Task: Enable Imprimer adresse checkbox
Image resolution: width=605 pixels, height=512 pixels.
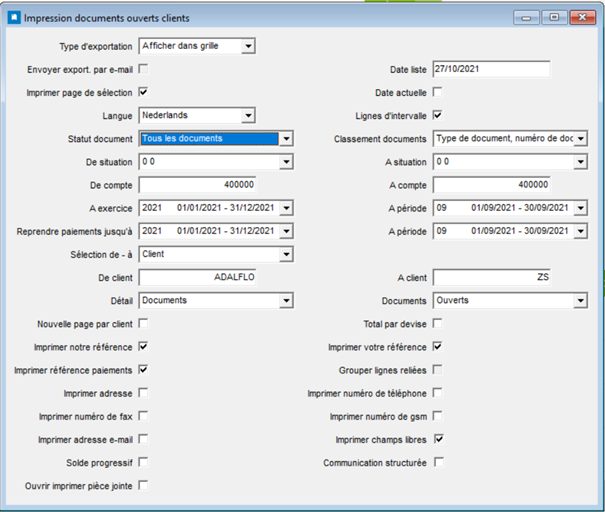Action: click(x=143, y=393)
